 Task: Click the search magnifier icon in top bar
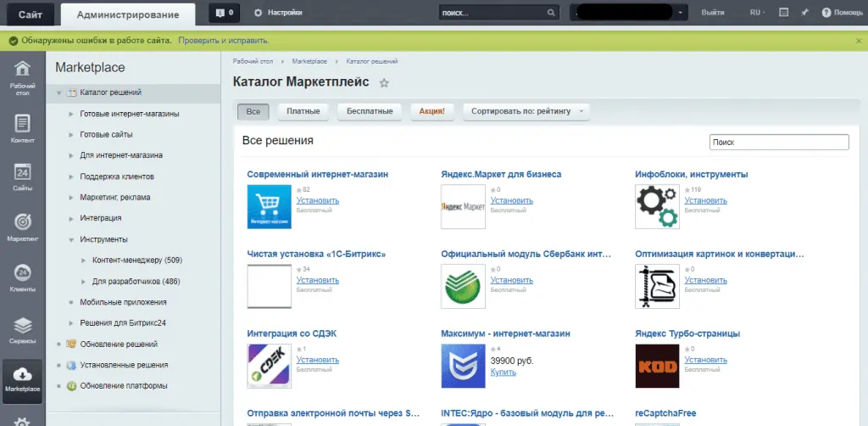coord(551,12)
